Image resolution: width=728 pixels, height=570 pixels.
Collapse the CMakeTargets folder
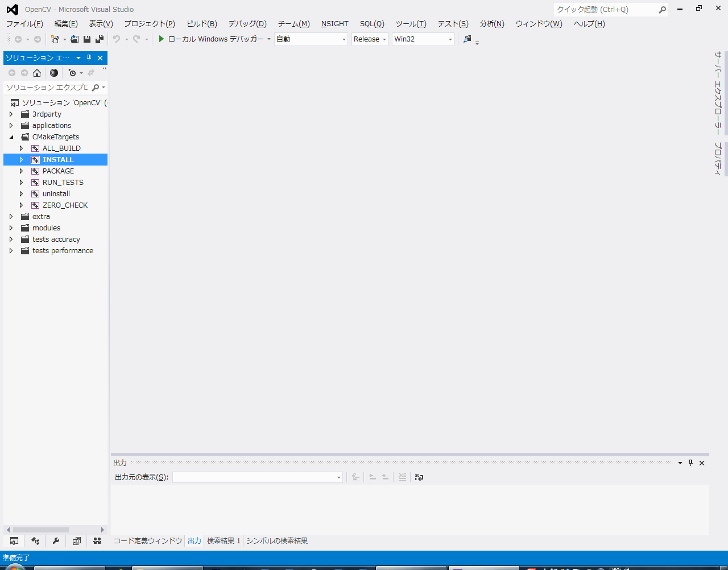(11, 137)
